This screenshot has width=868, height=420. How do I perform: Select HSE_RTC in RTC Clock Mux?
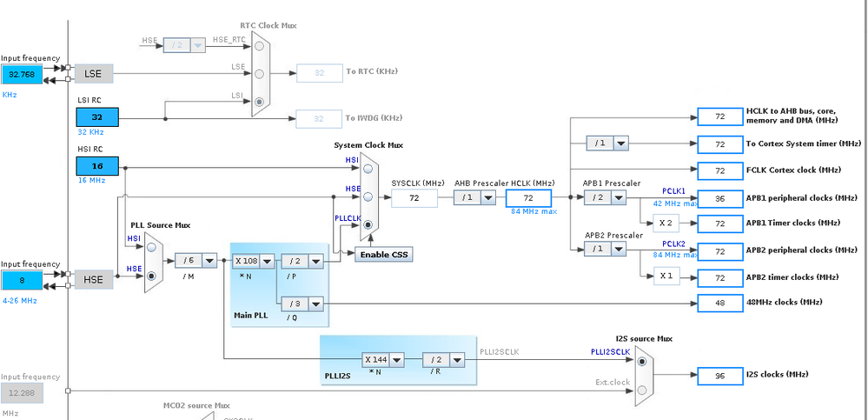click(x=260, y=47)
